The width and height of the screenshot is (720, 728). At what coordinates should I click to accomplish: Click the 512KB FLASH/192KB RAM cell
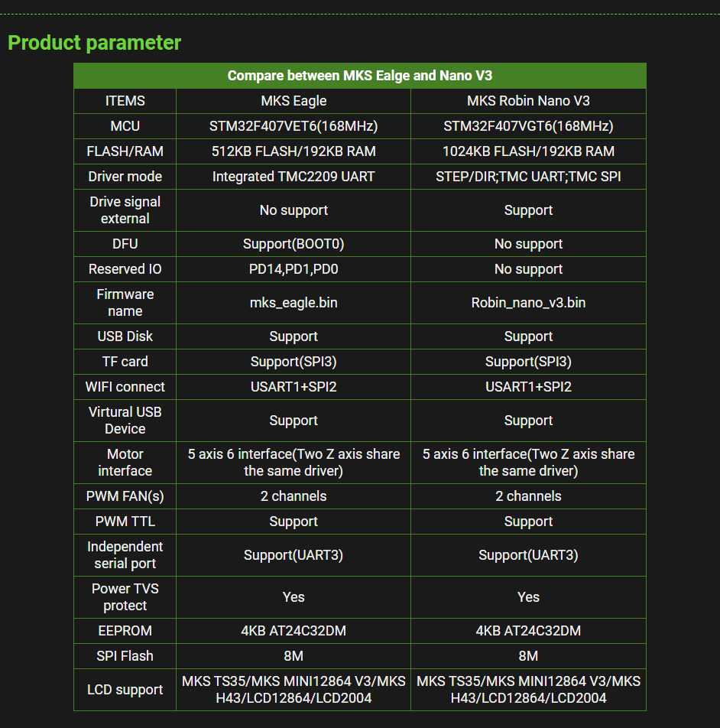point(294,151)
